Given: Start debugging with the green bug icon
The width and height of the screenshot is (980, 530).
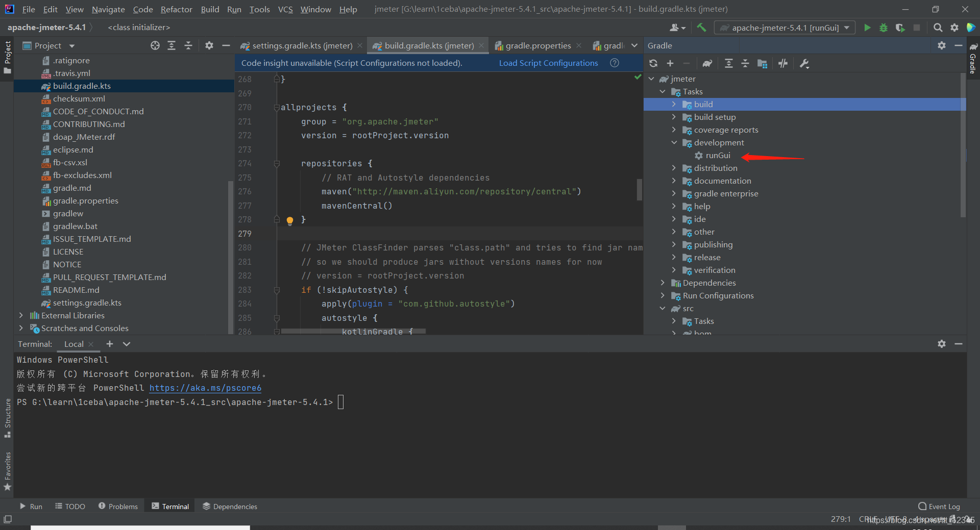Looking at the screenshot, I should coord(884,28).
